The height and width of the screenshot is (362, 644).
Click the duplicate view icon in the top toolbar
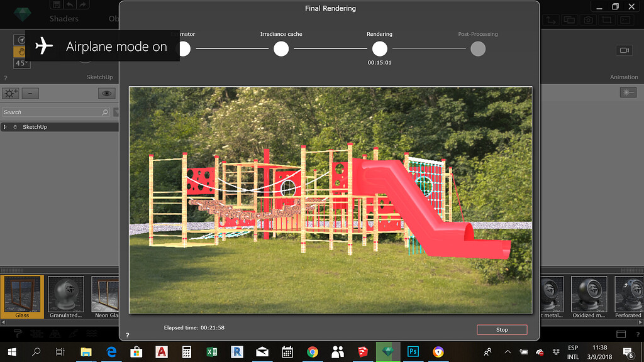(x=569, y=19)
